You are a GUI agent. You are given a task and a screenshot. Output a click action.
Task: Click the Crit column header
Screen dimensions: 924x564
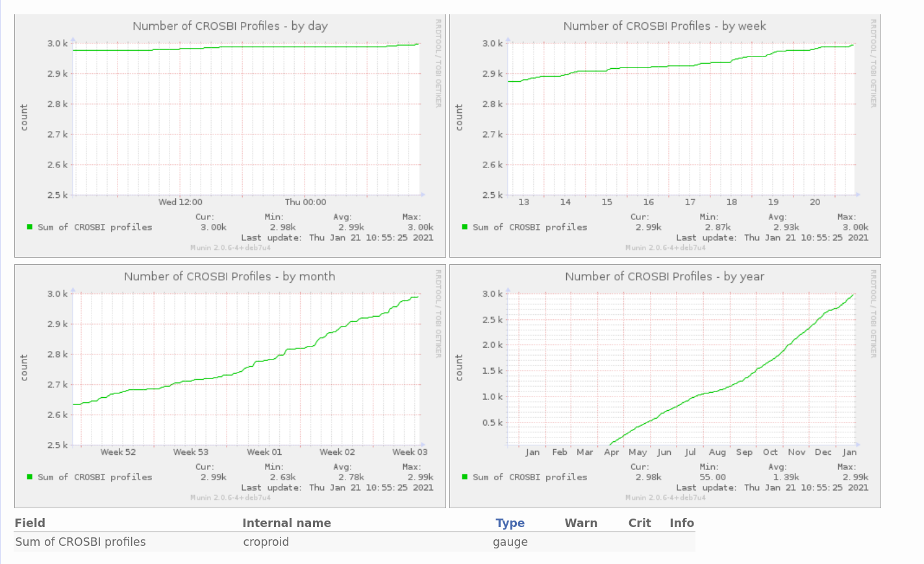click(639, 523)
